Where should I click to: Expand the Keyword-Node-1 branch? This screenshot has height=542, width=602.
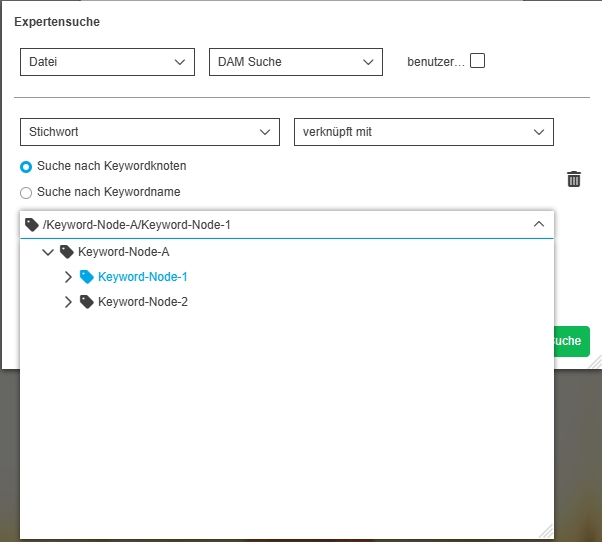pyautogui.click(x=68, y=277)
